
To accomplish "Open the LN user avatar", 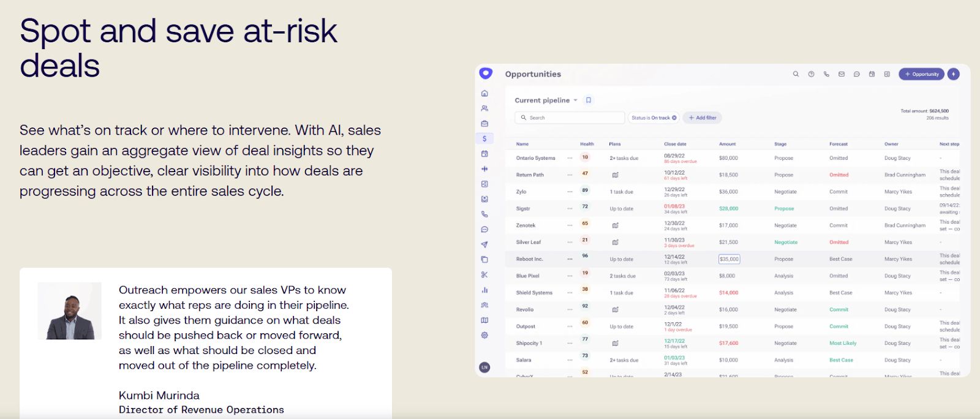I will pyautogui.click(x=484, y=368).
